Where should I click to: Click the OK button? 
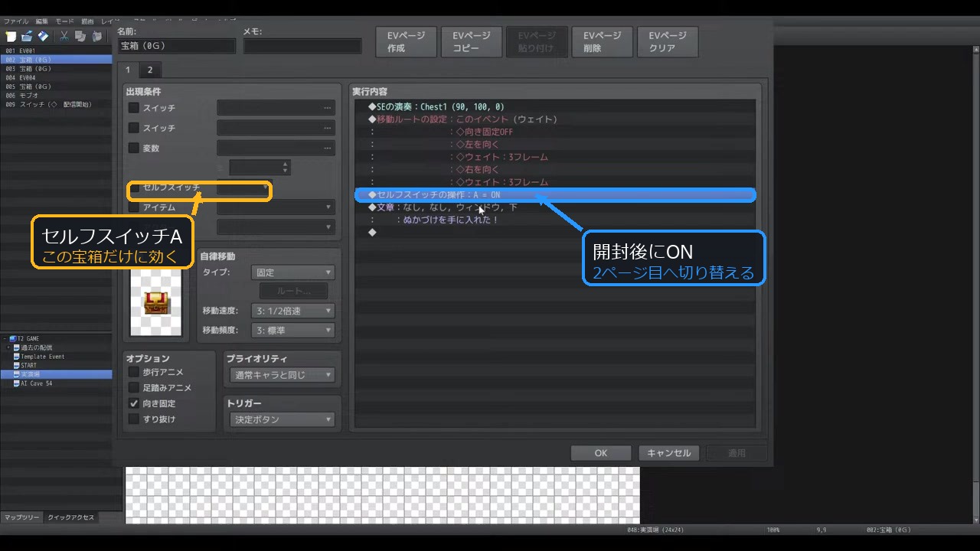pos(601,453)
